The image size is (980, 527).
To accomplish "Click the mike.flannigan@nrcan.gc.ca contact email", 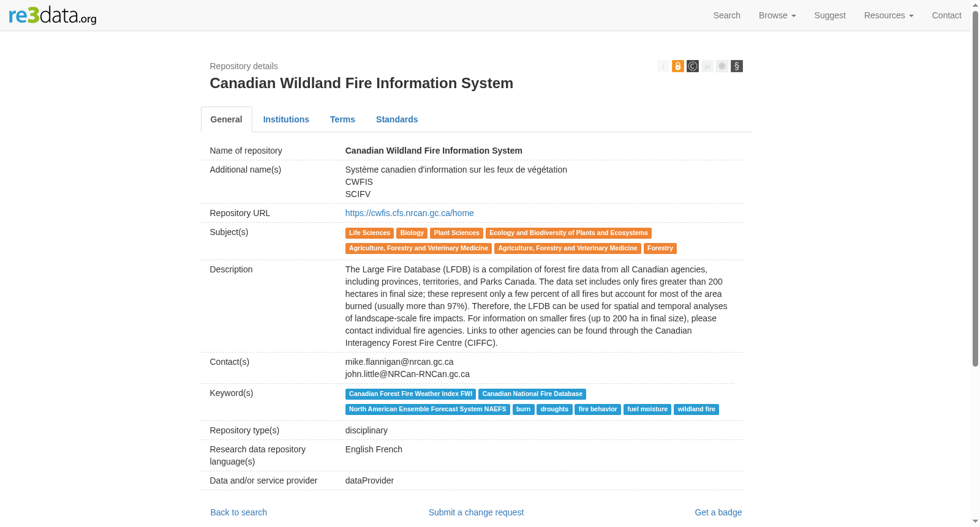I will pos(399,362).
